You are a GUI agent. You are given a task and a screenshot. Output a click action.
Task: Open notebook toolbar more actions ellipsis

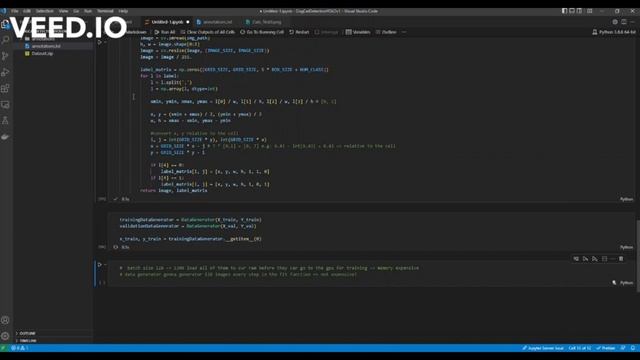(404, 32)
